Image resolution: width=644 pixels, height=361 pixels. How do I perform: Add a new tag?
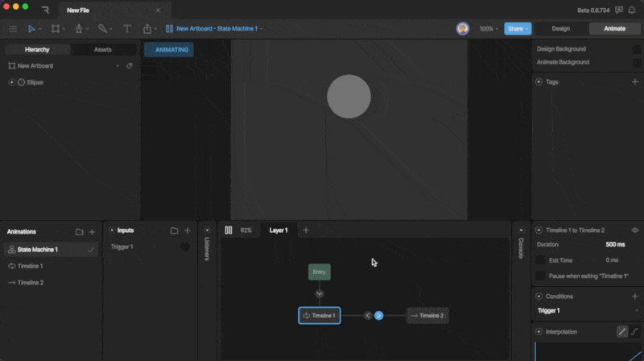click(x=635, y=82)
